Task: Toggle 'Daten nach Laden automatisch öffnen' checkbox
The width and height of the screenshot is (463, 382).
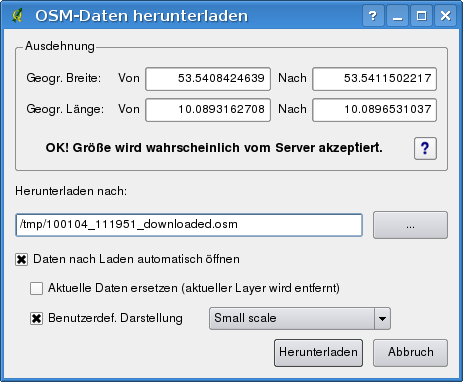Action: click(21, 259)
